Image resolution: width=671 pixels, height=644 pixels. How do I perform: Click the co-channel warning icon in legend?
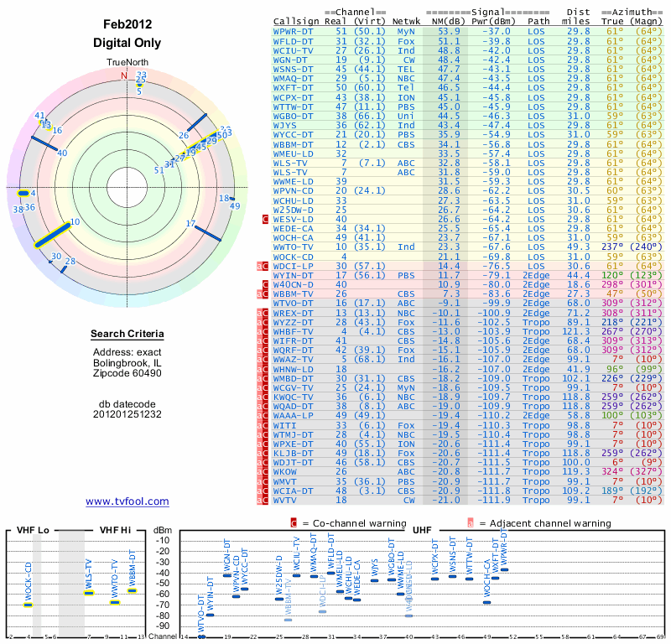point(294,522)
